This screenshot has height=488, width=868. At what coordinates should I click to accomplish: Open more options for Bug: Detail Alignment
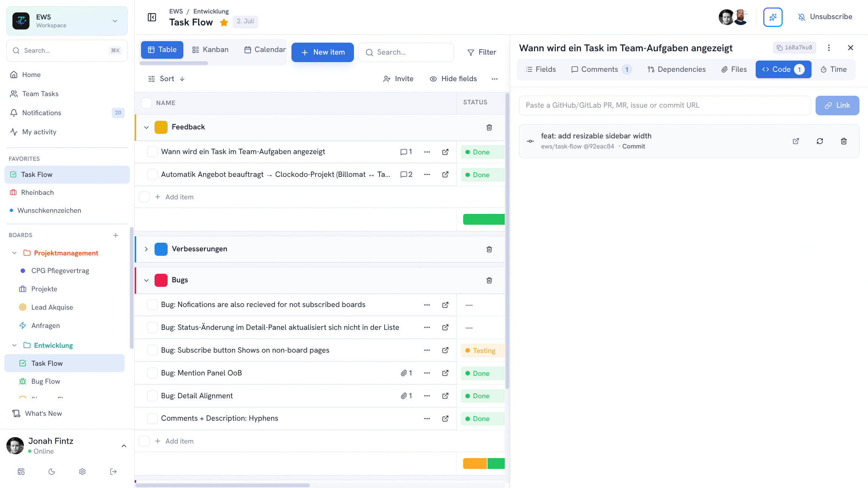coord(427,396)
